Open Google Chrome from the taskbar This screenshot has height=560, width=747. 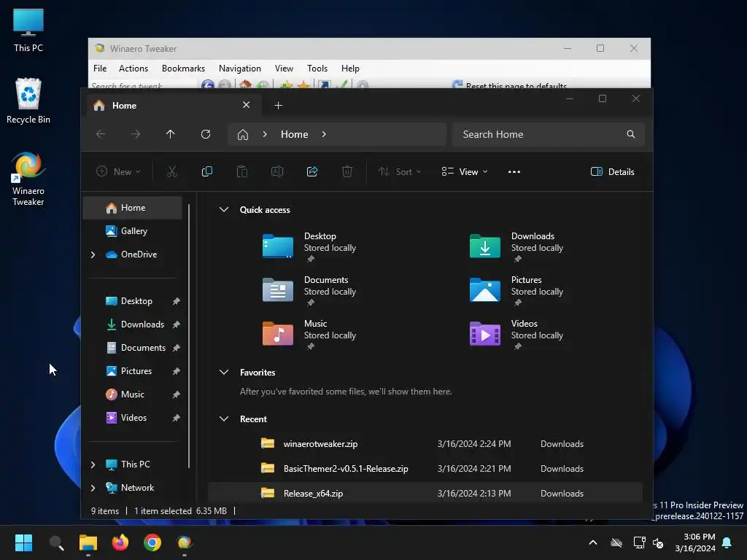click(x=152, y=542)
